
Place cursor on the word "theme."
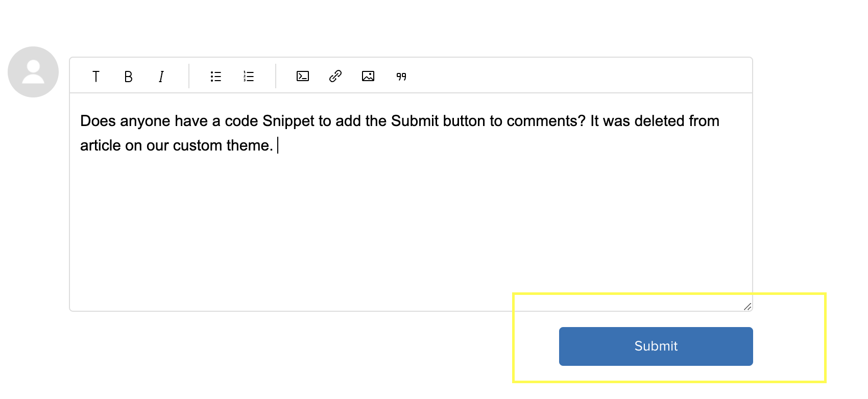250,145
